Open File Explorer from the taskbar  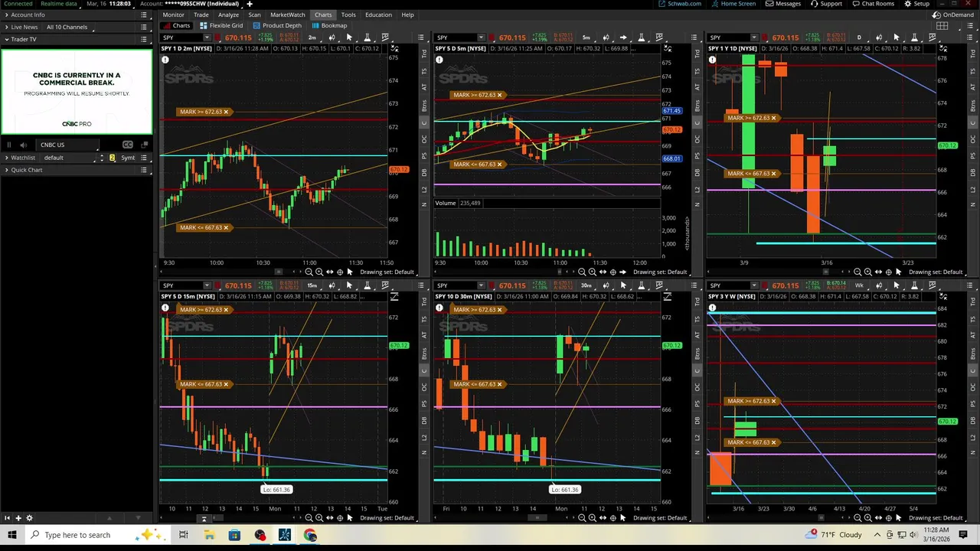(209, 535)
